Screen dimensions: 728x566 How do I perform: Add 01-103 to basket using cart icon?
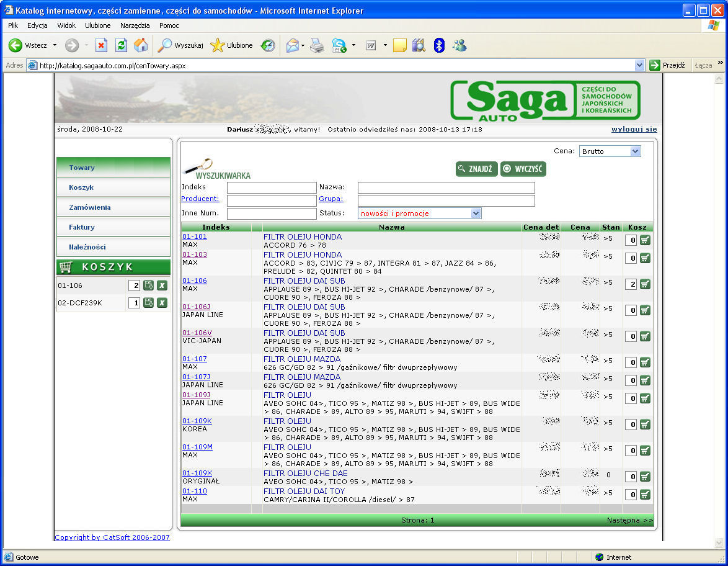click(x=645, y=258)
